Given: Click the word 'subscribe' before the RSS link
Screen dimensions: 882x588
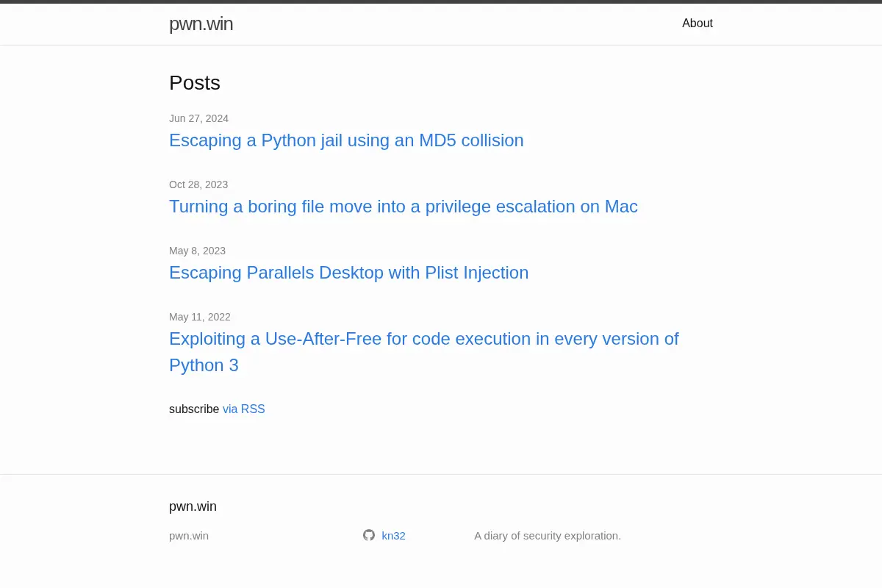Looking at the screenshot, I should click(x=194, y=409).
